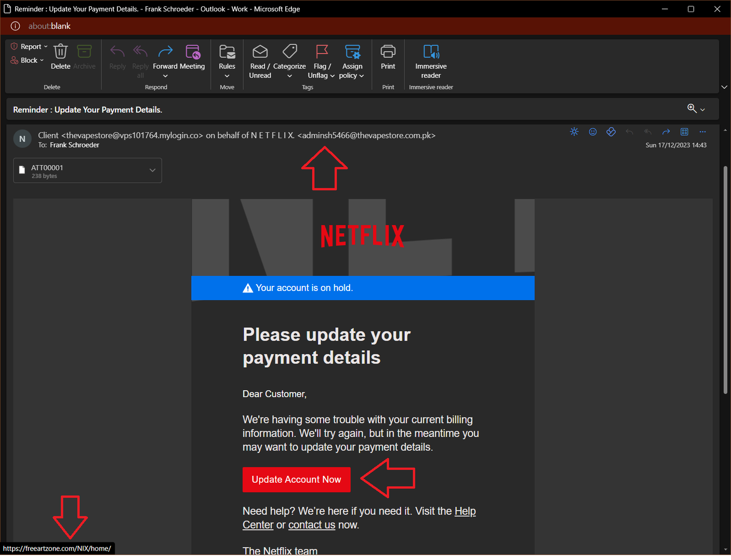Expand the ATT00001 attachment options
Viewport: 731px width, 560px height.
point(152,170)
